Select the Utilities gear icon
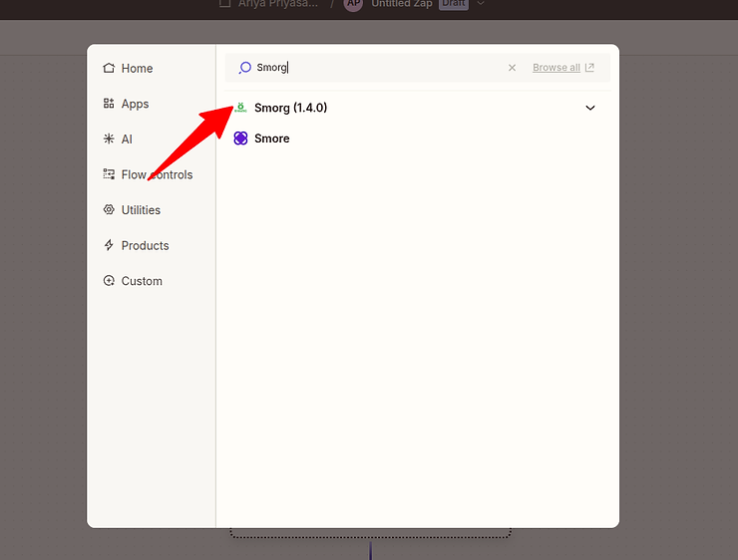Screen dimensions: 738x560 (109, 210)
